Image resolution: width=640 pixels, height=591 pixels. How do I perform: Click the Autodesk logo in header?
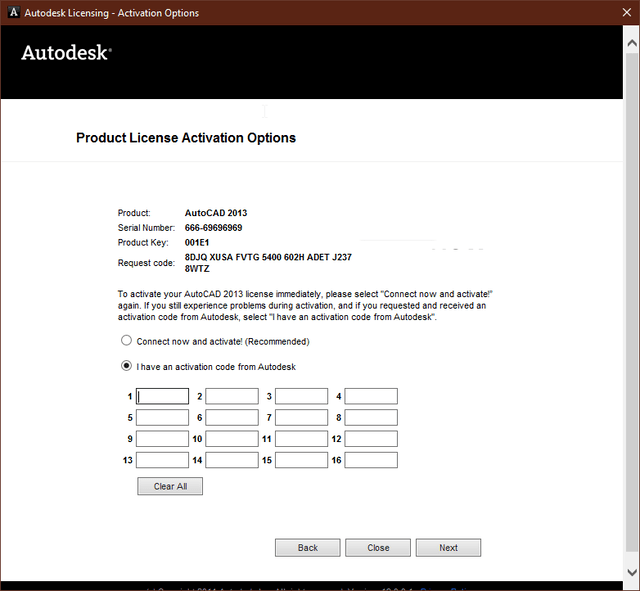(x=66, y=53)
